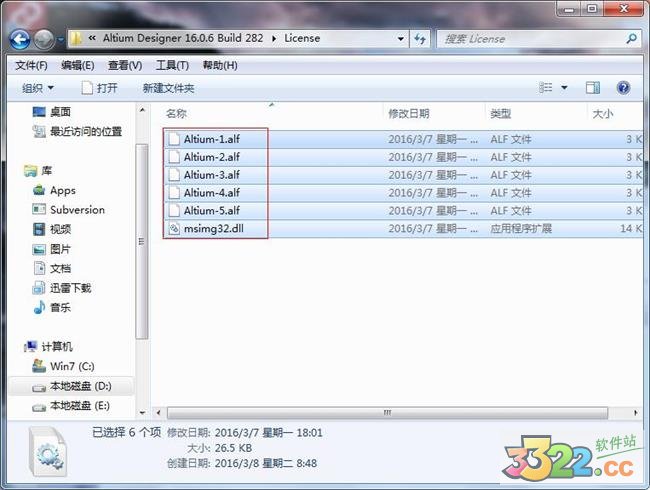Click the Altium-3.alf file icon

tap(174, 175)
